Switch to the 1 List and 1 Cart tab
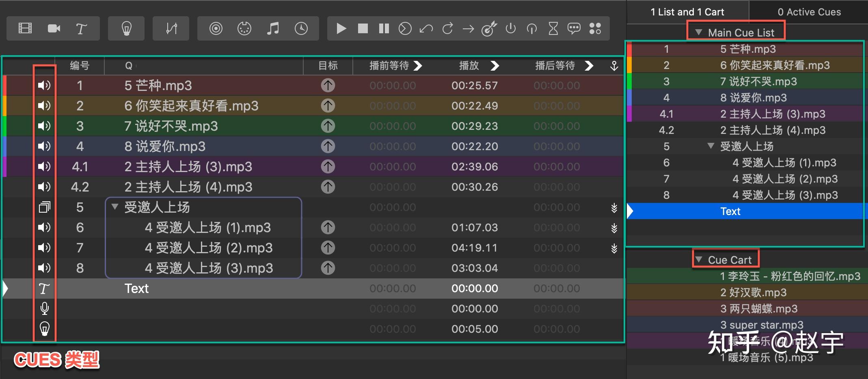 tap(687, 12)
